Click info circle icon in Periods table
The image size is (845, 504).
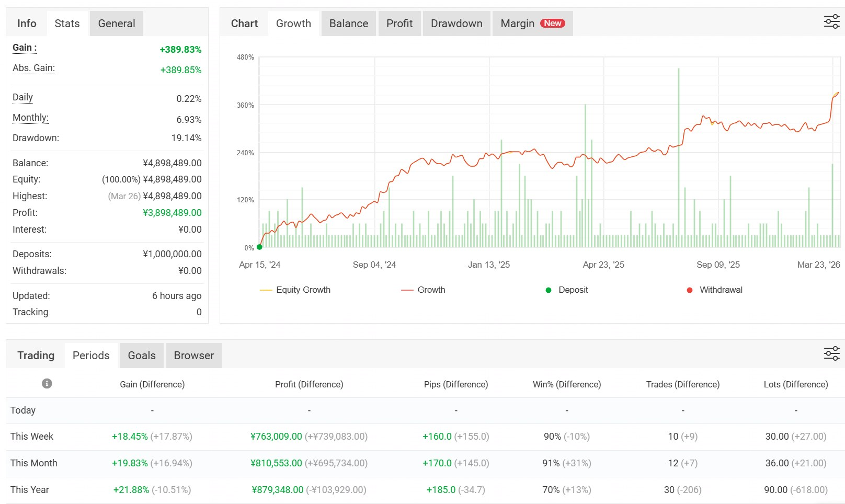[x=47, y=384]
